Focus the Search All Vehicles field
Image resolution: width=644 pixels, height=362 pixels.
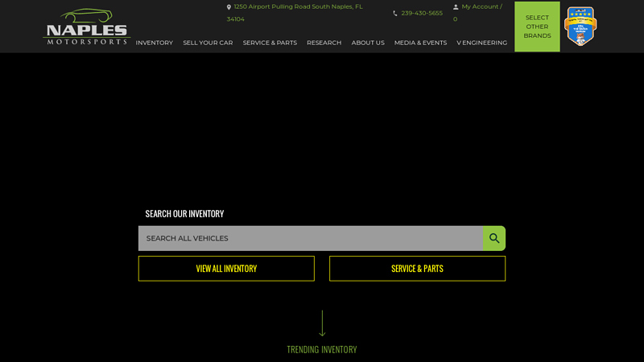pos(310,238)
